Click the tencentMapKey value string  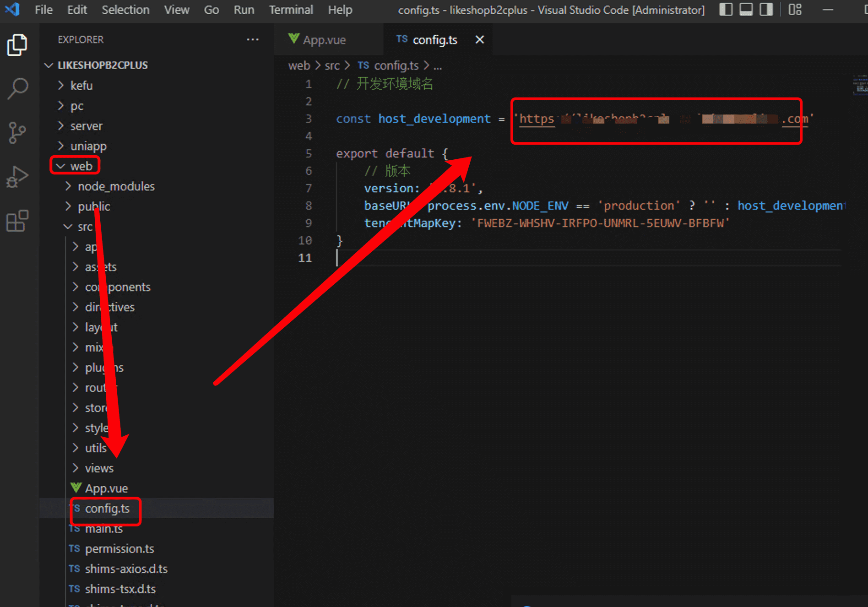[600, 223]
